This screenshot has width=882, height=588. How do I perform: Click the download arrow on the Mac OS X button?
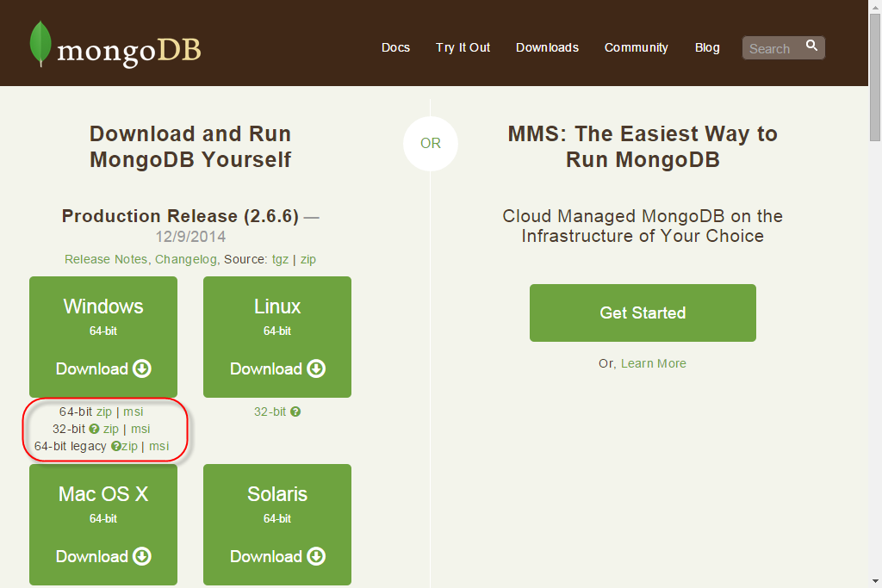(141, 557)
